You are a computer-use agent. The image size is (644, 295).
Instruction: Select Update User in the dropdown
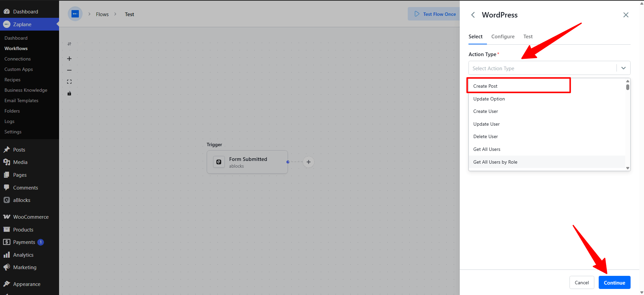[547, 124]
